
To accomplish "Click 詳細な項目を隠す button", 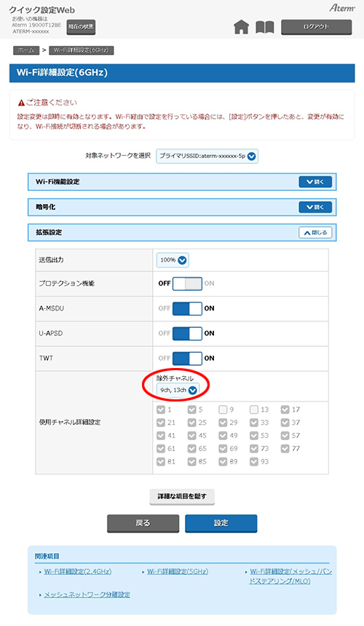I will pos(182,497).
